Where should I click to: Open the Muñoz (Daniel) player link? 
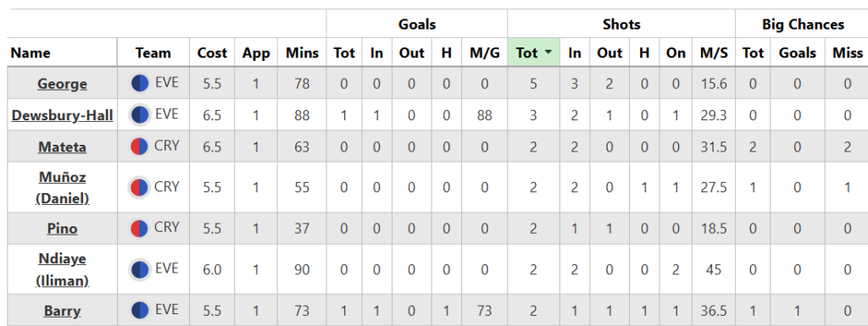[62, 187]
